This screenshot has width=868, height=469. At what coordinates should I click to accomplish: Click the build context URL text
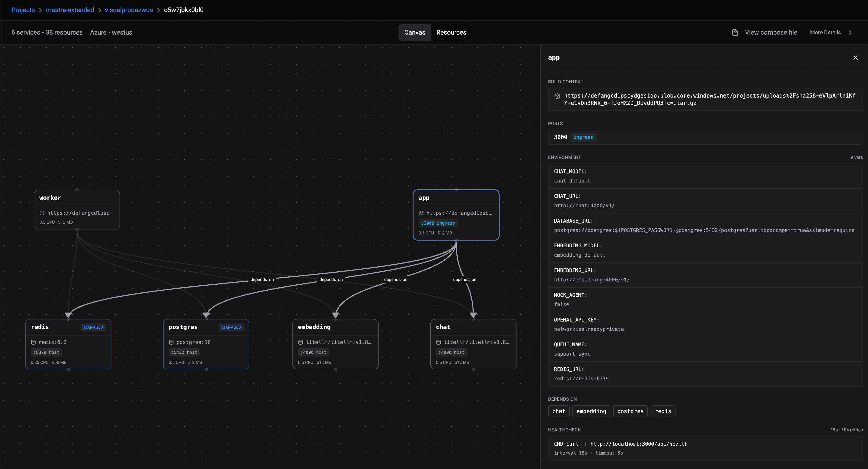709,99
